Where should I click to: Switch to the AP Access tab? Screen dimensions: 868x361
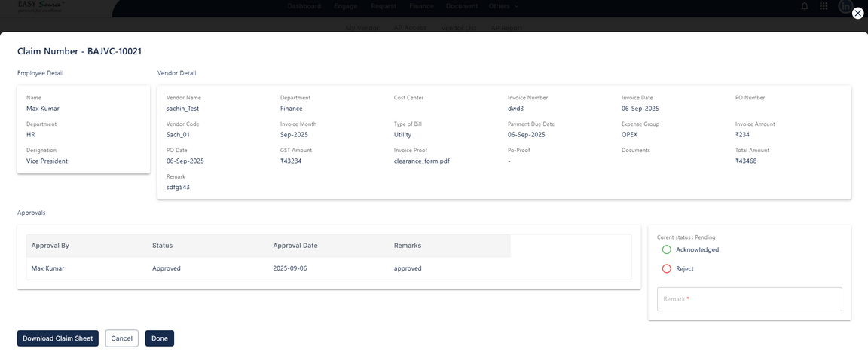click(410, 28)
